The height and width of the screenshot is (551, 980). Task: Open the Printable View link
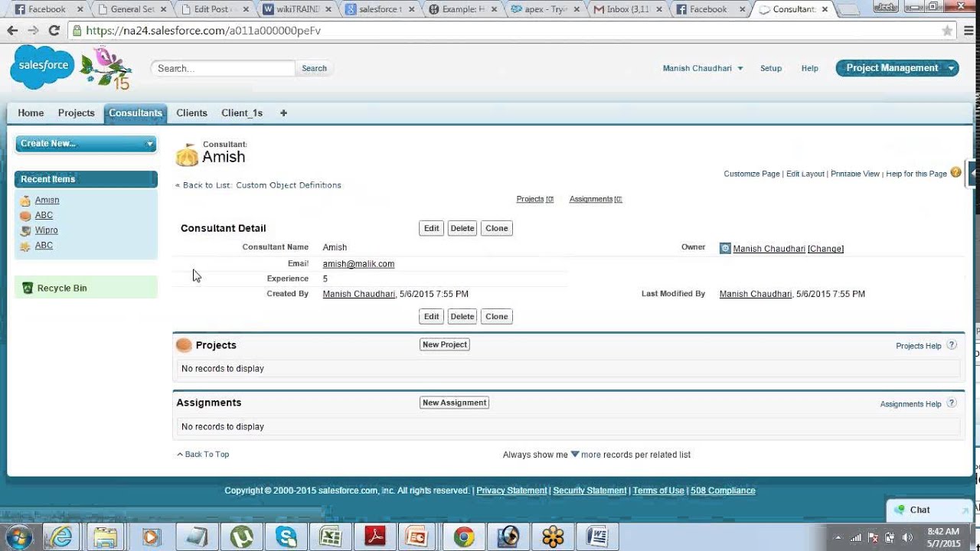coord(855,174)
